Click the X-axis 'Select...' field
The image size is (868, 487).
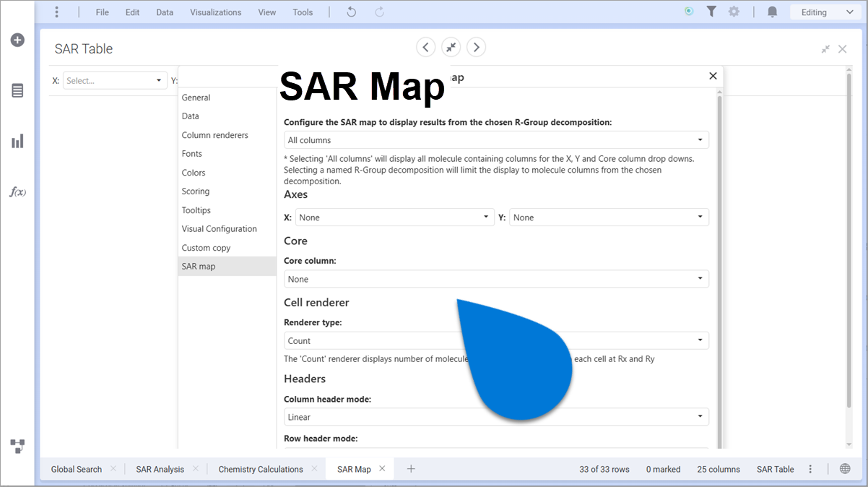pos(114,80)
